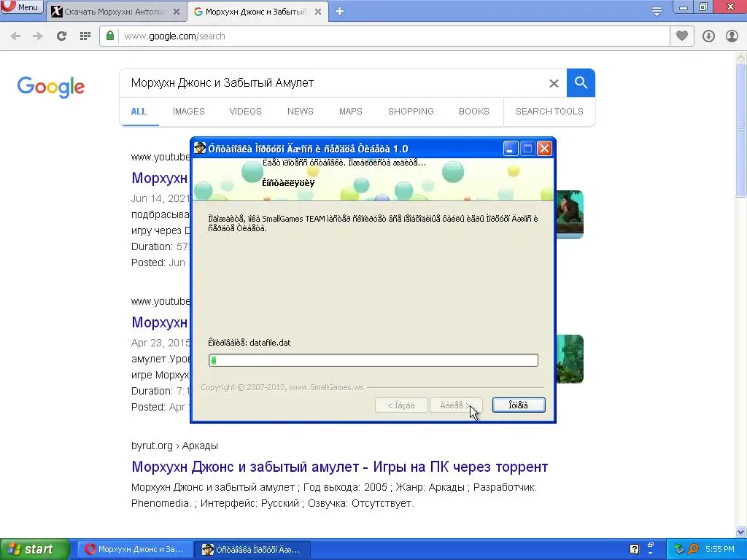Image resolution: width=747 pixels, height=560 pixels.
Task: Click the byrut.org › Аркады breadcrumb
Action: 174,446
